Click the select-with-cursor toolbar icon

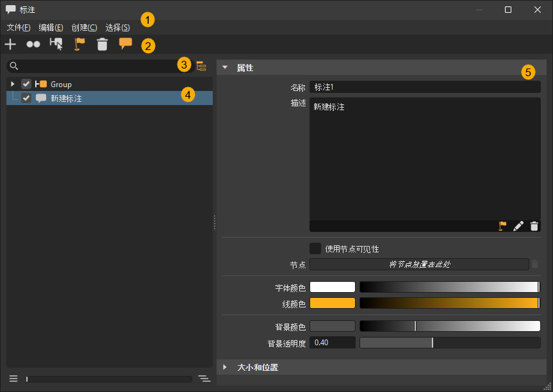(x=56, y=44)
